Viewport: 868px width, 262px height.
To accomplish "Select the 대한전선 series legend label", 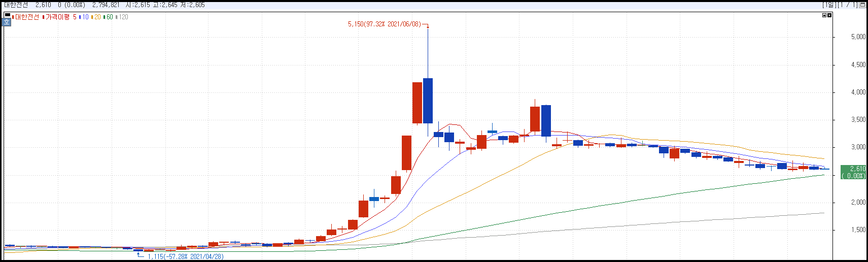I will pos(27,17).
